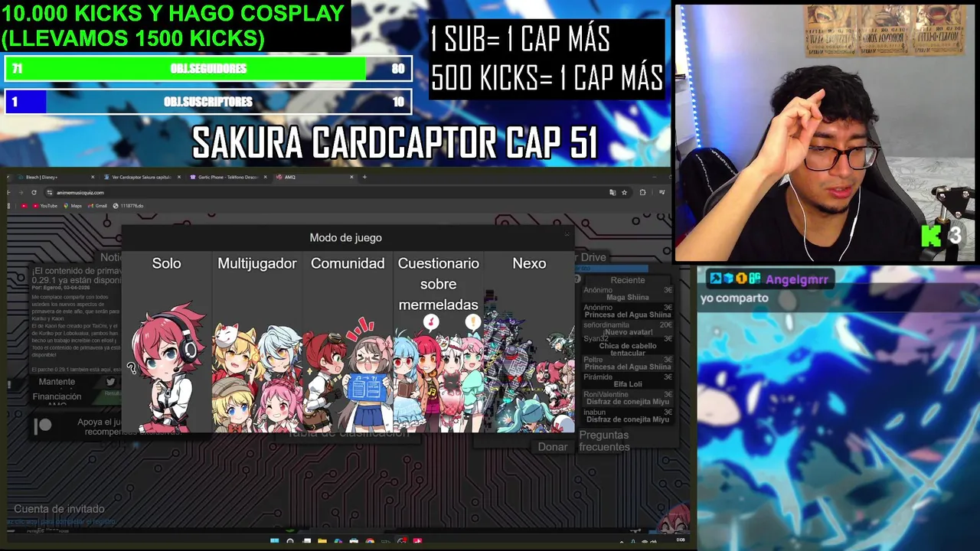Open taskbar search icon

(290, 541)
